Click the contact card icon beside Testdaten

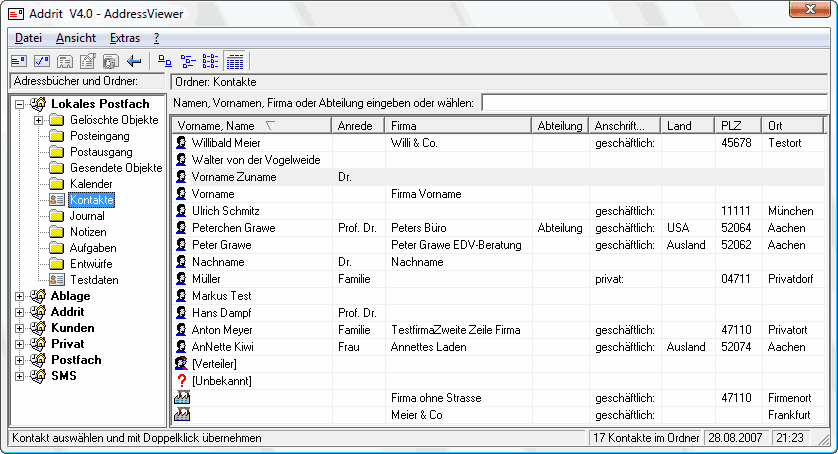point(57,280)
